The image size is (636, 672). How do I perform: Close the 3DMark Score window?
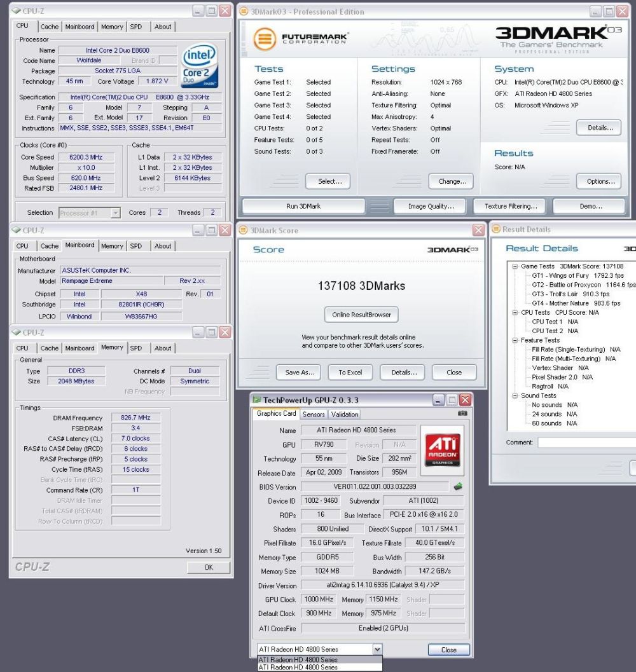(478, 230)
